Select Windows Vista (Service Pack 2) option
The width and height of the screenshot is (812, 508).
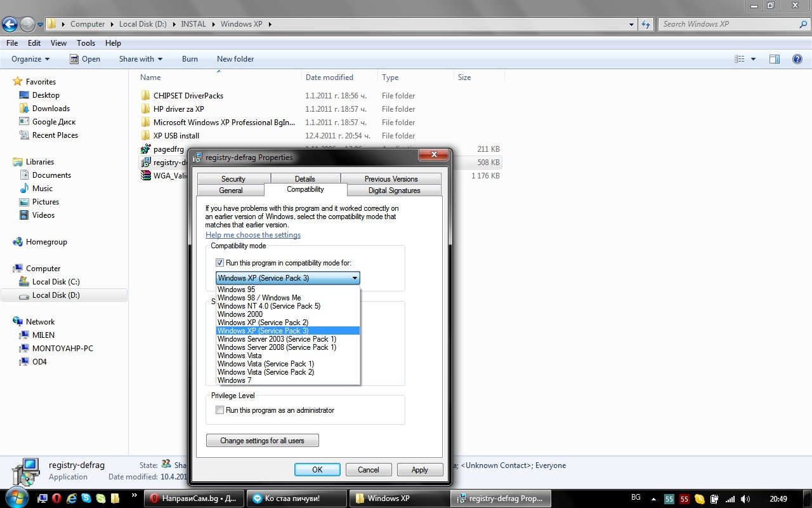pos(266,372)
